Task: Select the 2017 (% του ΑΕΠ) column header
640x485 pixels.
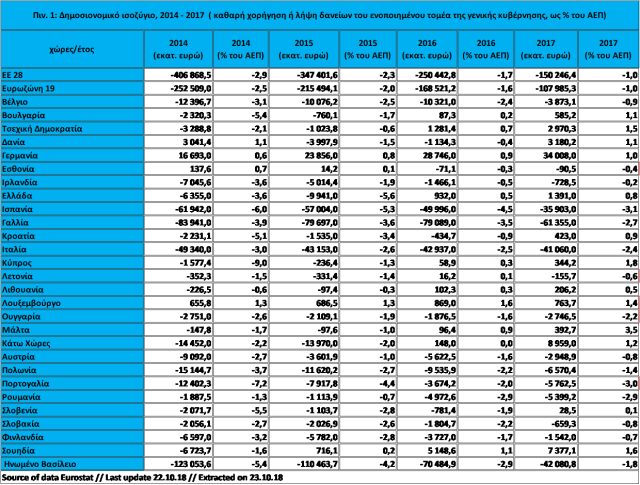Action: tap(608, 48)
